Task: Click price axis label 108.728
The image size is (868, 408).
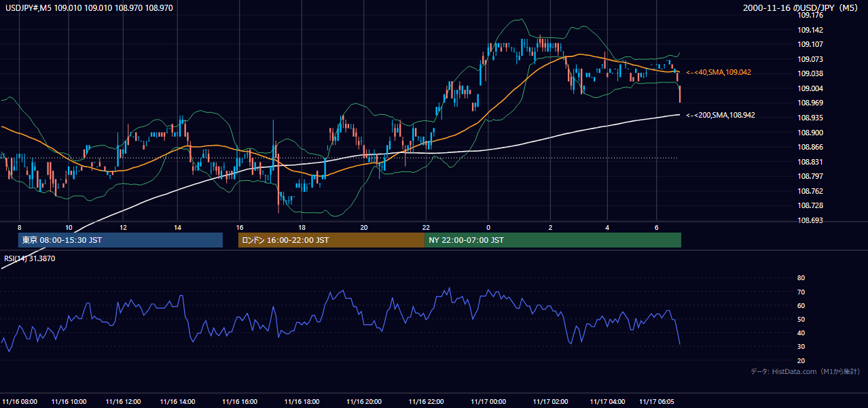Action: [x=810, y=205]
